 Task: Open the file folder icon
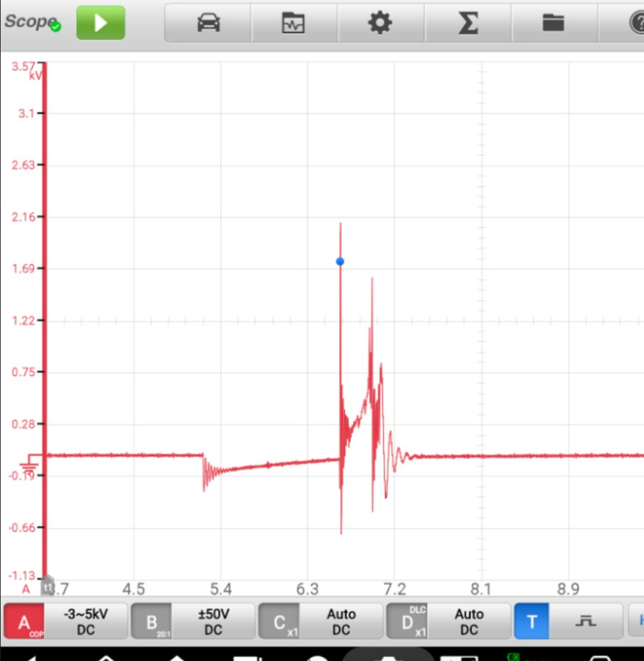click(554, 23)
